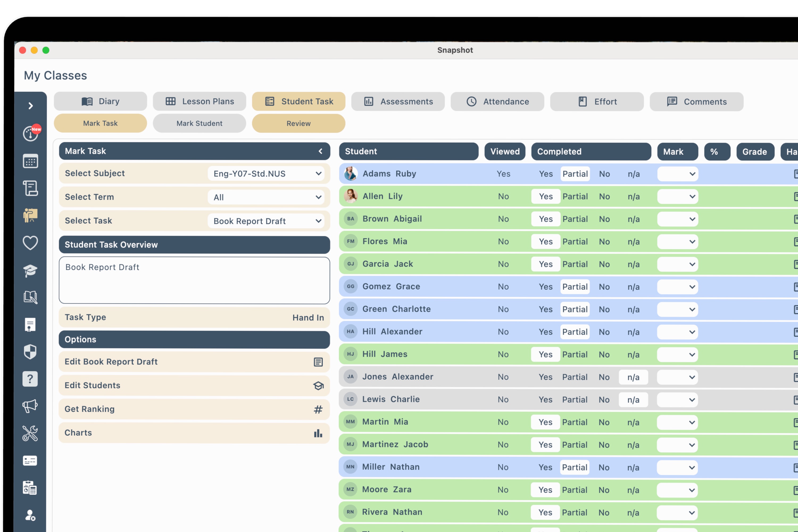Expand the sidebar with the chevron arrow
Image resolution: width=798 pixels, height=532 pixels.
(31, 106)
